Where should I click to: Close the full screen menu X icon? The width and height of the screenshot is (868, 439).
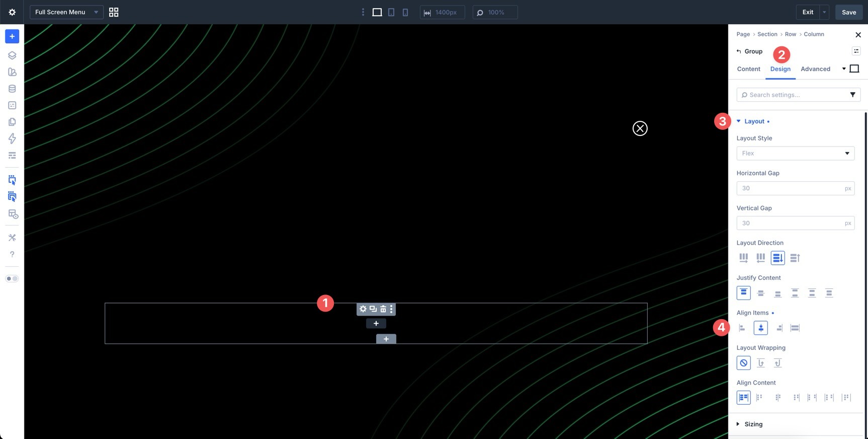point(640,128)
